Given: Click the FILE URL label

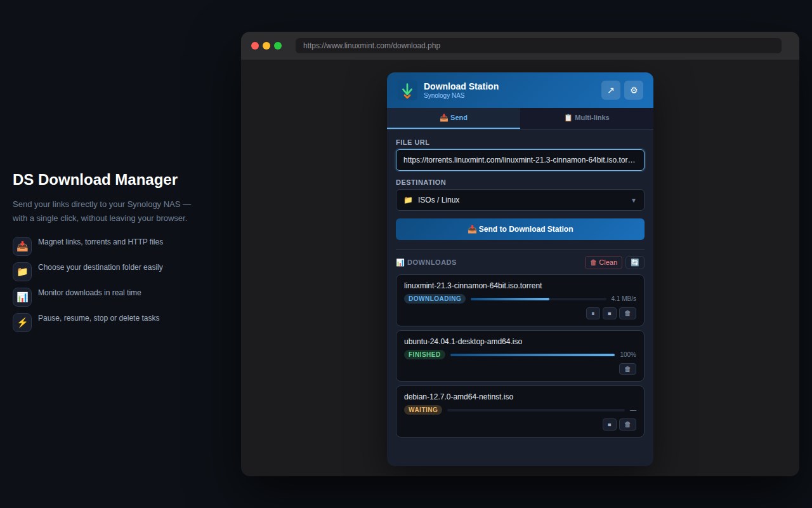Looking at the screenshot, I should pyautogui.click(x=412, y=142).
